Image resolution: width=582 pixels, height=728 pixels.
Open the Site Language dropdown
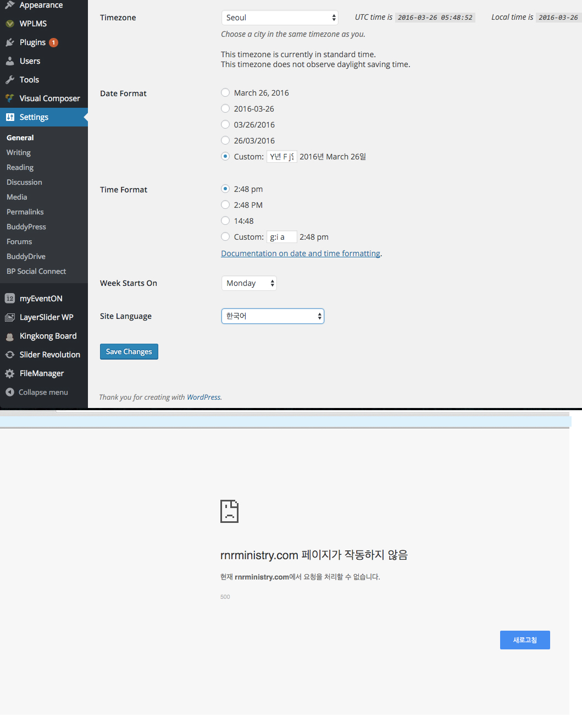tap(273, 316)
